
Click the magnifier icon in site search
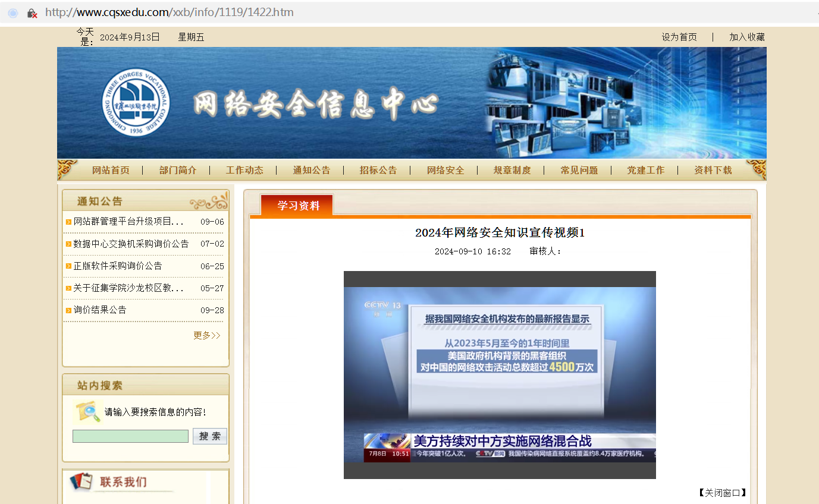[88, 411]
